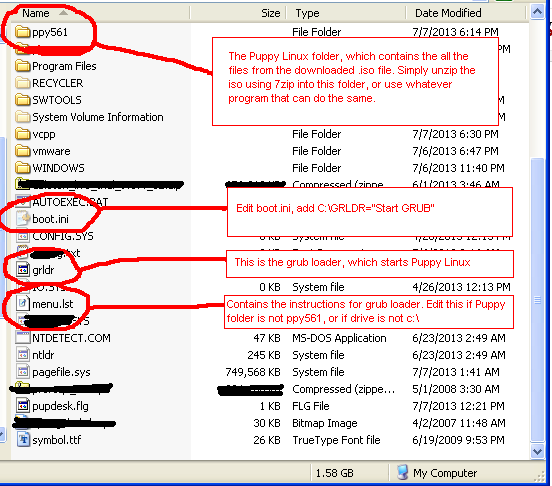
Task: Click the vmware folder icon
Action: (23, 151)
